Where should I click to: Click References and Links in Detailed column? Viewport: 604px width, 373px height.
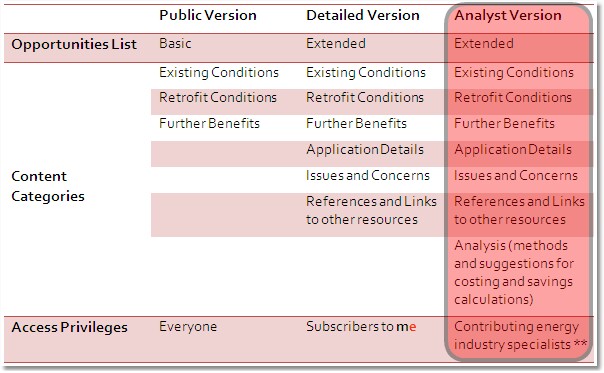coord(371,210)
